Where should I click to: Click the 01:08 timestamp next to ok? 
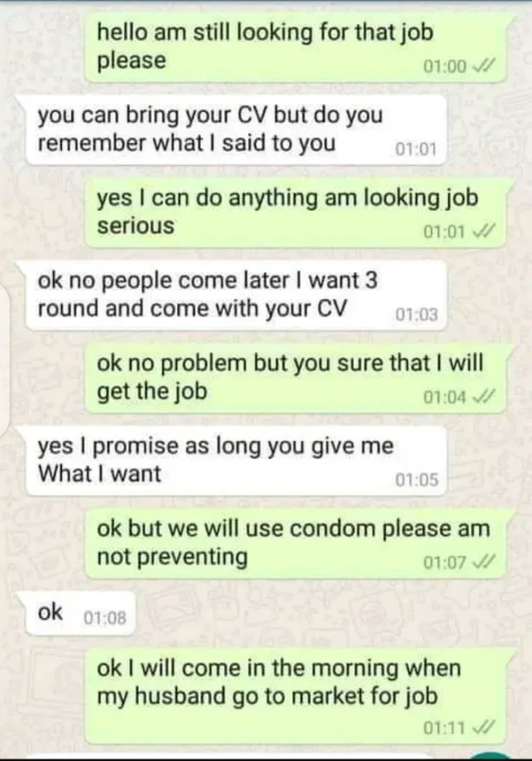click(x=105, y=618)
